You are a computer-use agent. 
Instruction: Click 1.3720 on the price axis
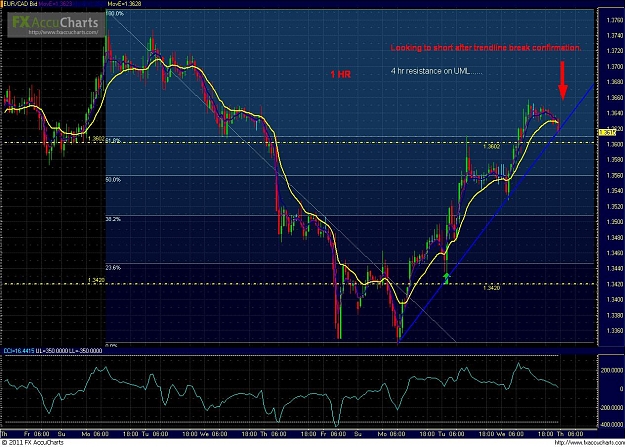point(615,51)
